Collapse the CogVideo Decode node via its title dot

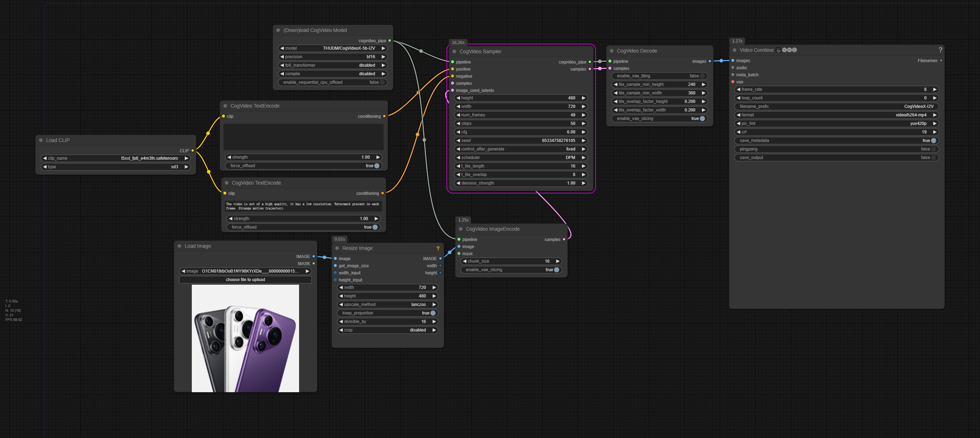[x=612, y=50]
